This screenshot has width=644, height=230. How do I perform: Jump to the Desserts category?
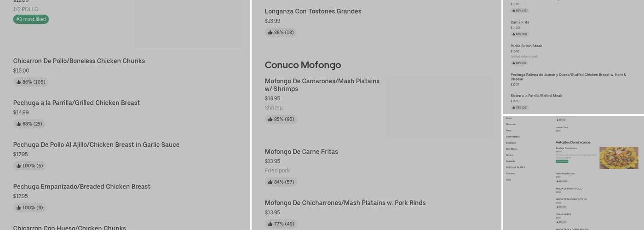click(511, 161)
